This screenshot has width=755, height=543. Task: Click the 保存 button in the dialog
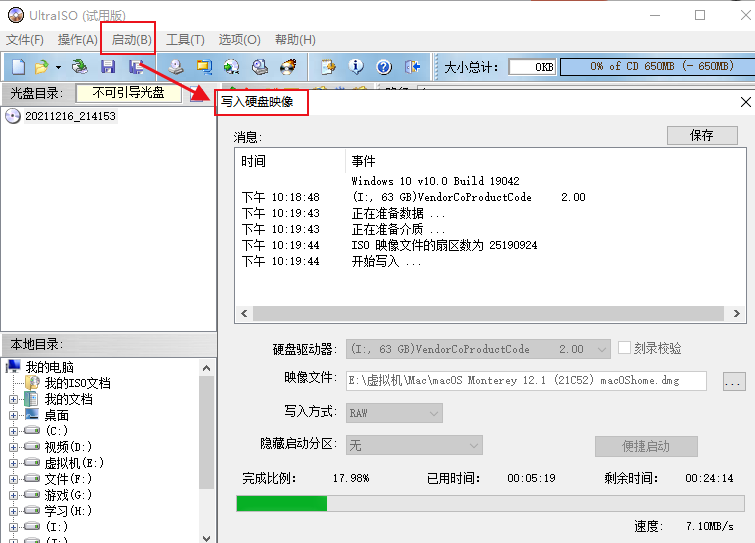(x=702, y=135)
